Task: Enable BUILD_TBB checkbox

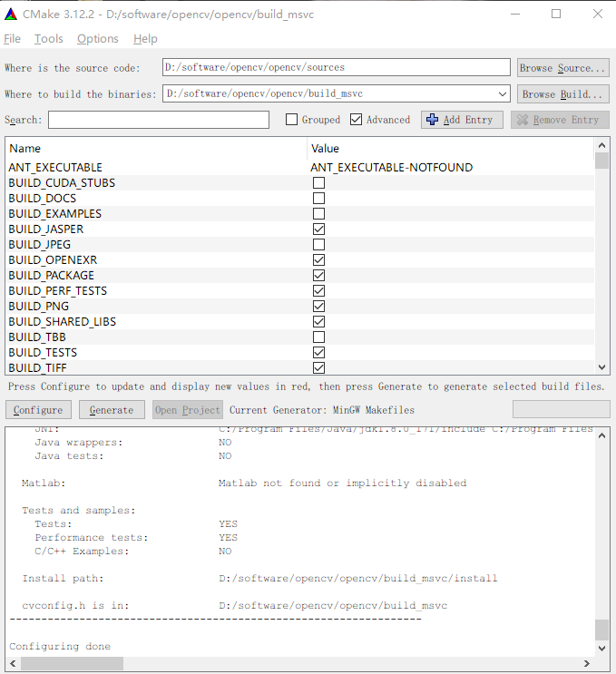Action: click(x=318, y=337)
